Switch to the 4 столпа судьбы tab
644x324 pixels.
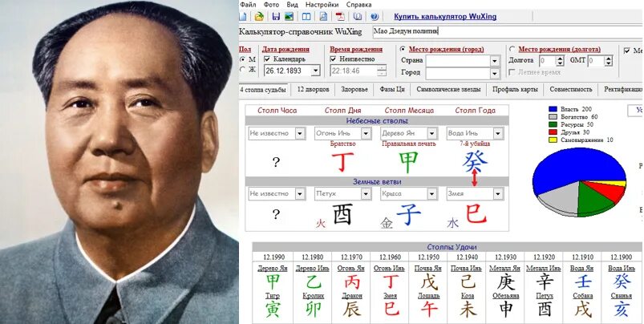[263, 89]
